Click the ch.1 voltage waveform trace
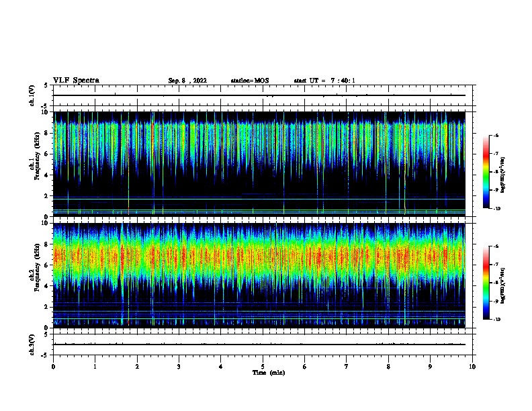Viewport: 532px width, 411px height. 259,95
